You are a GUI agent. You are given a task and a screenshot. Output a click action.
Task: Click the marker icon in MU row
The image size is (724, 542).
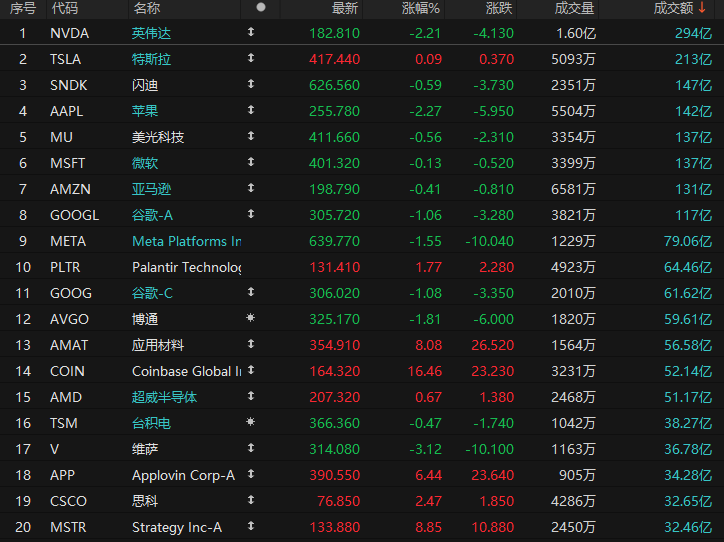[x=251, y=136]
